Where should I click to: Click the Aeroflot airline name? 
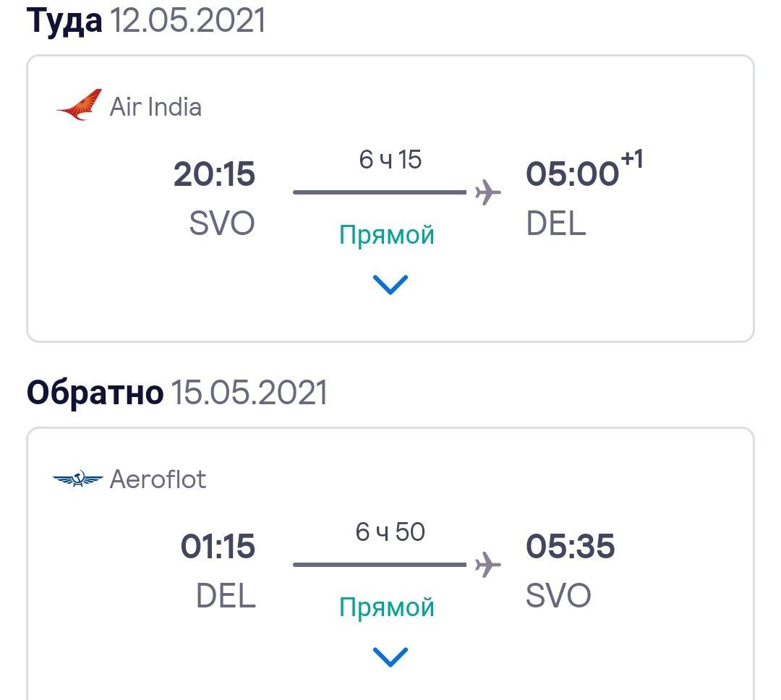(x=158, y=479)
